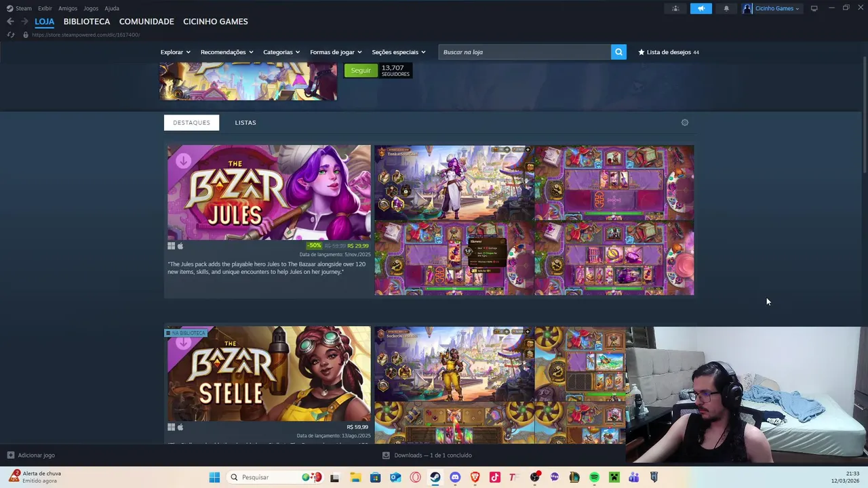The width and height of the screenshot is (868, 488).
Task: Open Jules screenshot with Skewer tooltip
Action: (454, 258)
